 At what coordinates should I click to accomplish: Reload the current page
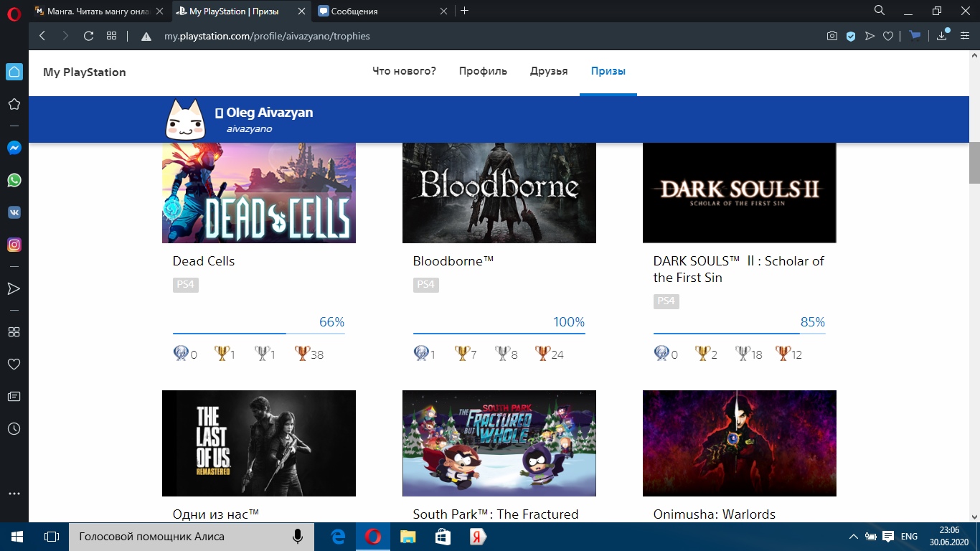pos(88,36)
